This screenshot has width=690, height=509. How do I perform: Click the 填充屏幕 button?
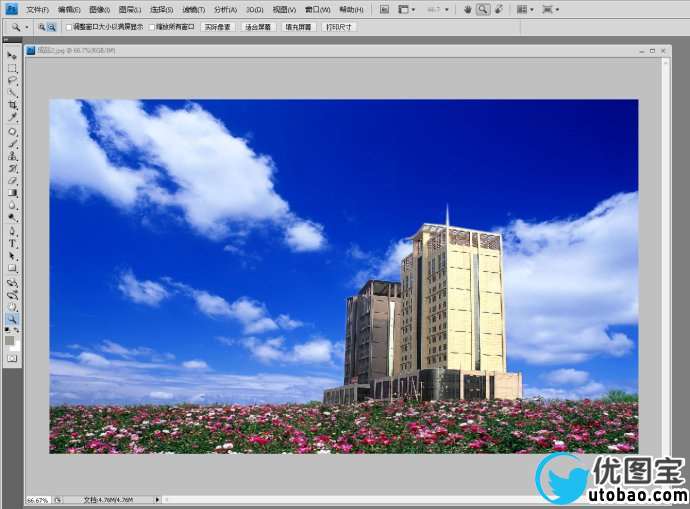coord(298,27)
